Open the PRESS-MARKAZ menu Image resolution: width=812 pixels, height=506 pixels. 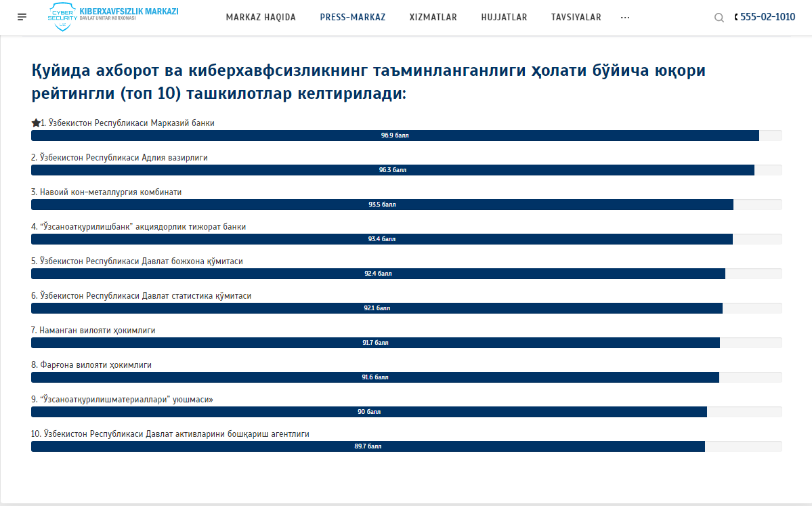click(x=353, y=18)
